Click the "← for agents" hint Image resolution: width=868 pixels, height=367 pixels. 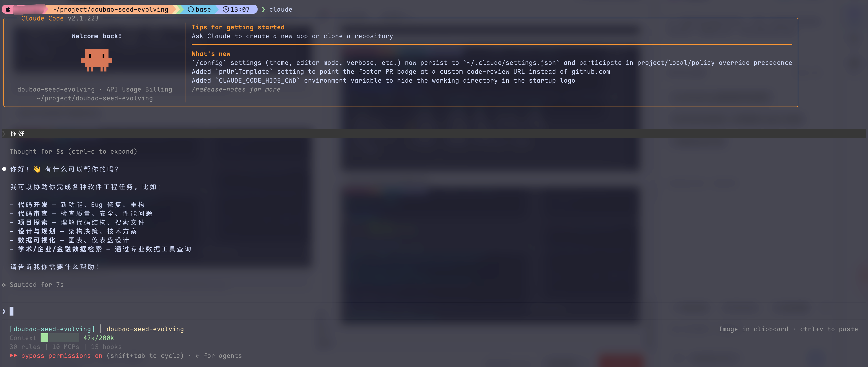[x=218, y=356]
